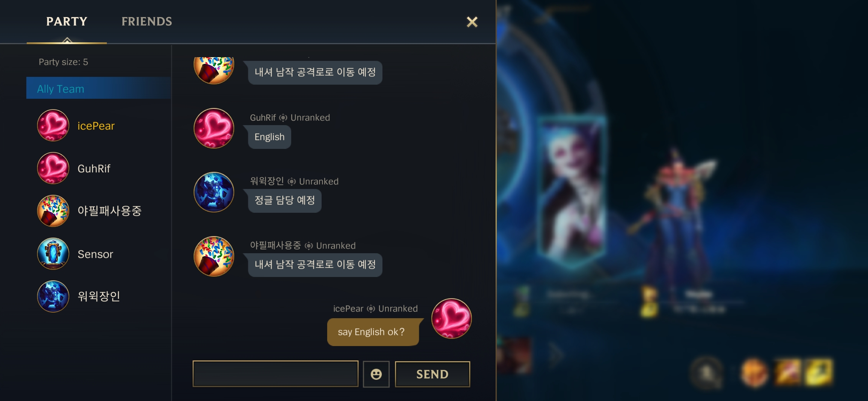Image resolution: width=868 pixels, height=401 pixels.
Task: Click icePear's avatar beside sent message
Action: click(451, 319)
